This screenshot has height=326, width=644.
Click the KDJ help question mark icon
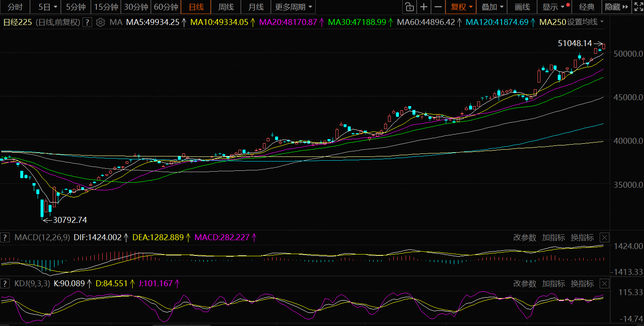tap(5, 284)
